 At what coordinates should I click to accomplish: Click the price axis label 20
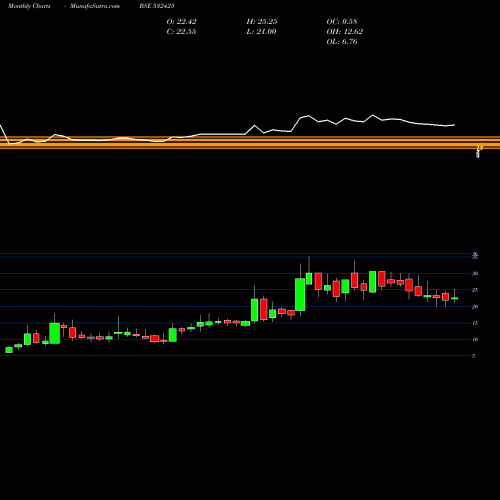[475, 307]
